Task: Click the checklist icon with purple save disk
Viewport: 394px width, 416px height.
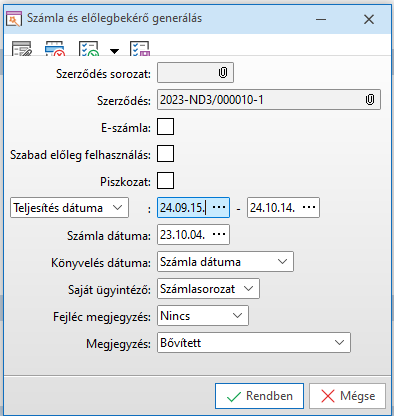Action: point(140,49)
